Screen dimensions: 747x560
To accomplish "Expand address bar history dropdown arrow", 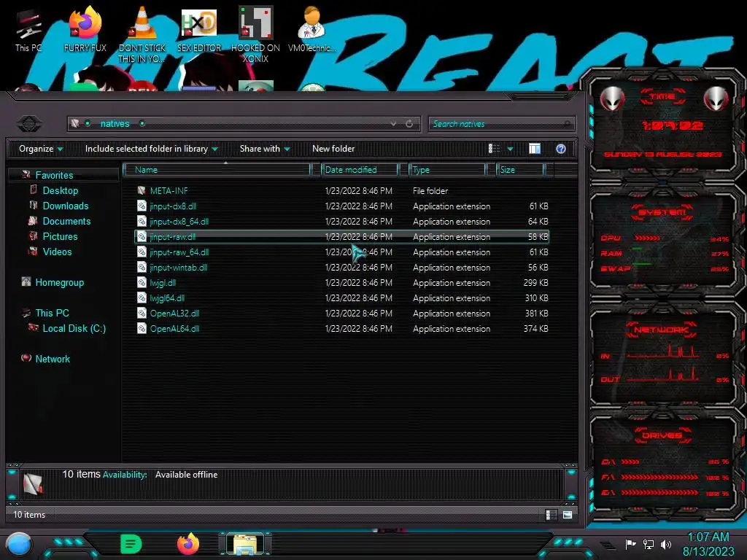I will tap(393, 124).
